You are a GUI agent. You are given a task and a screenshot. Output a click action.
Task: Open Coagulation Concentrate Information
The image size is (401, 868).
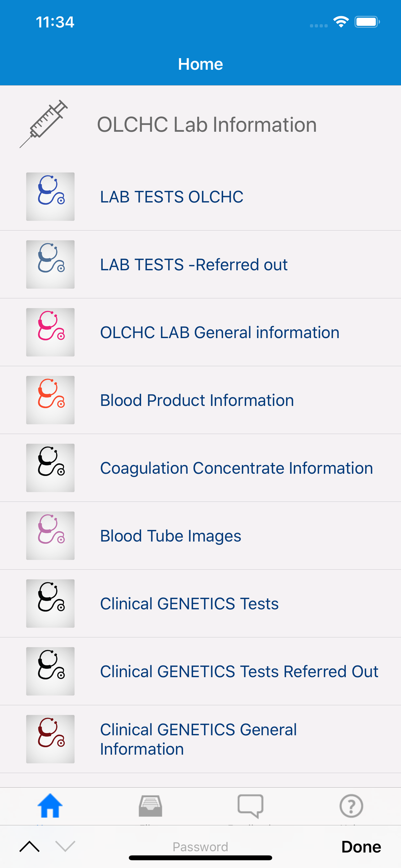click(x=200, y=468)
